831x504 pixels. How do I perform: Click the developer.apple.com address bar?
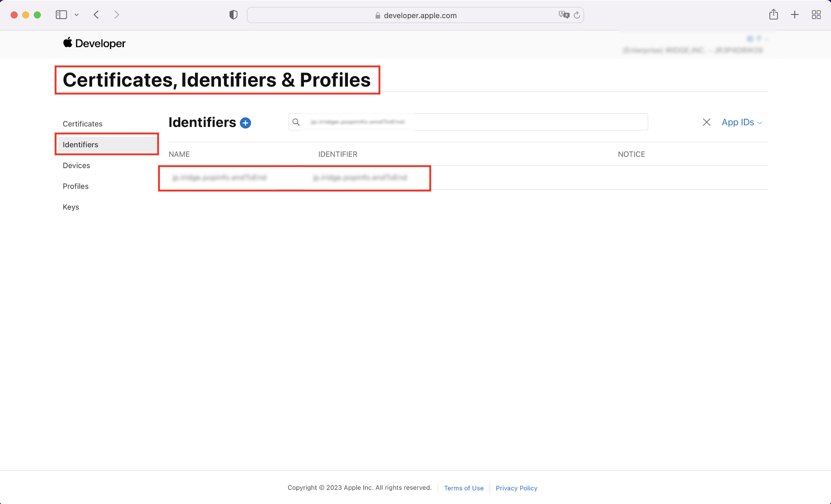point(415,15)
